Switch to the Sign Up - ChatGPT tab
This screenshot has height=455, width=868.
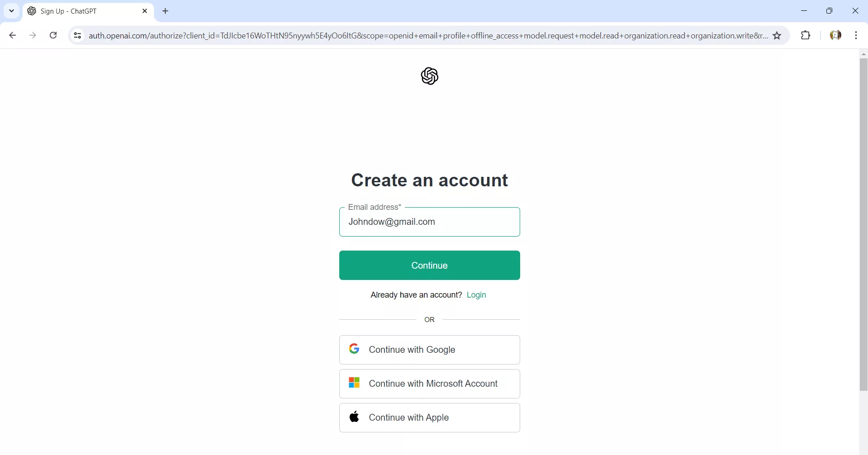[72, 11]
